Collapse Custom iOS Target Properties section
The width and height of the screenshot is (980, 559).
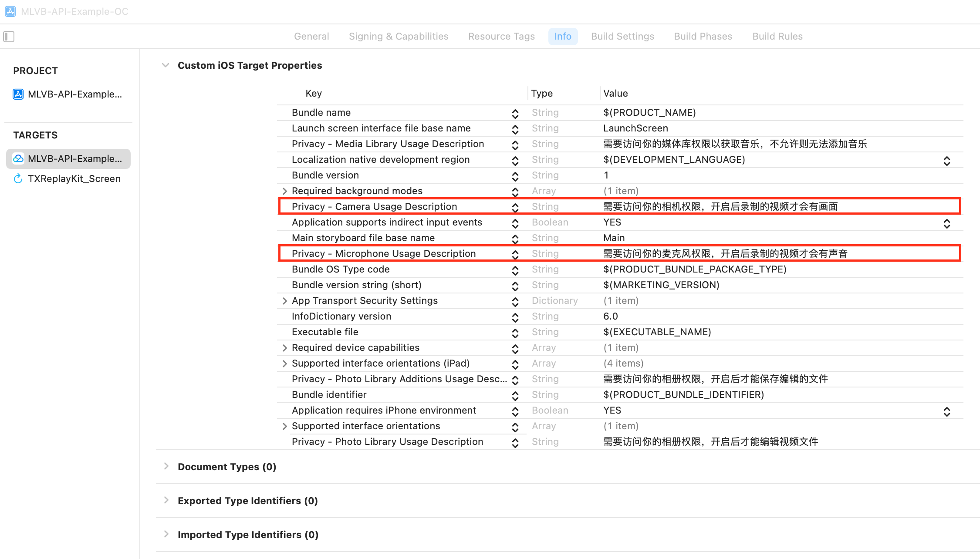[166, 65]
